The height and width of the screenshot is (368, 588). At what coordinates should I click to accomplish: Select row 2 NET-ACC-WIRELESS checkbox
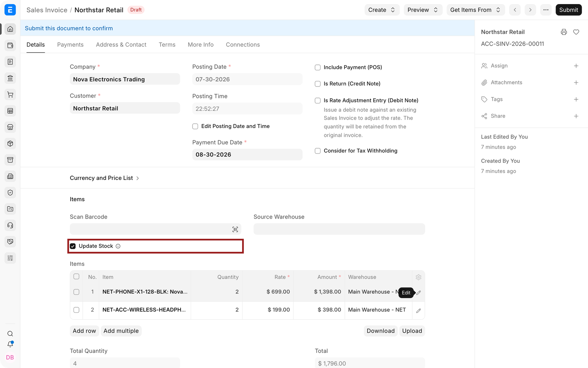[76, 310]
